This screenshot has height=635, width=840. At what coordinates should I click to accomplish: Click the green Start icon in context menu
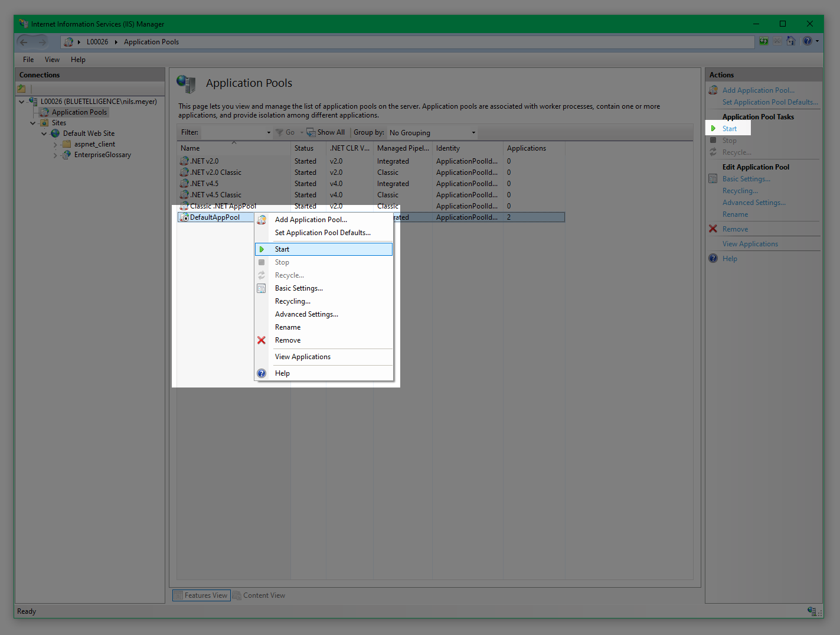point(262,249)
